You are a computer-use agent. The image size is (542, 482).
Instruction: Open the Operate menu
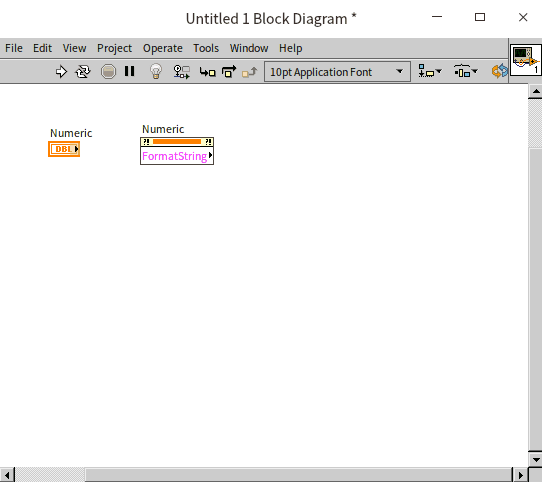162,48
